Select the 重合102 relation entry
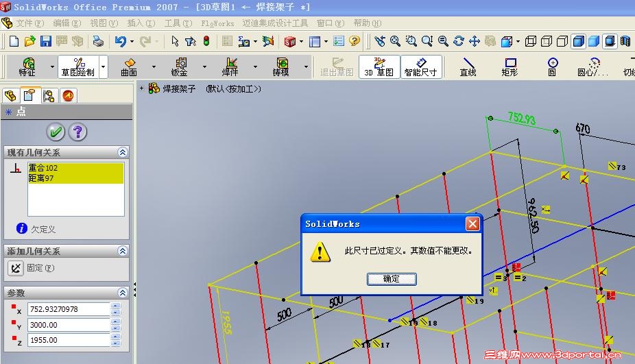The width and height of the screenshot is (635, 364). click(x=75, y=168)
